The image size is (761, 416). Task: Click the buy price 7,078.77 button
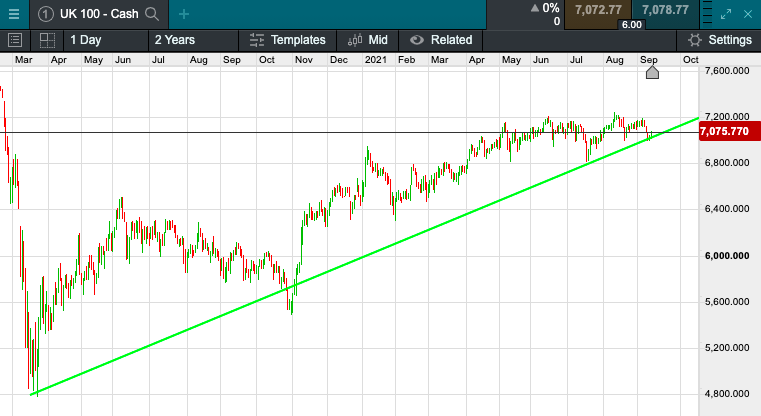click(x=665, y=10)
